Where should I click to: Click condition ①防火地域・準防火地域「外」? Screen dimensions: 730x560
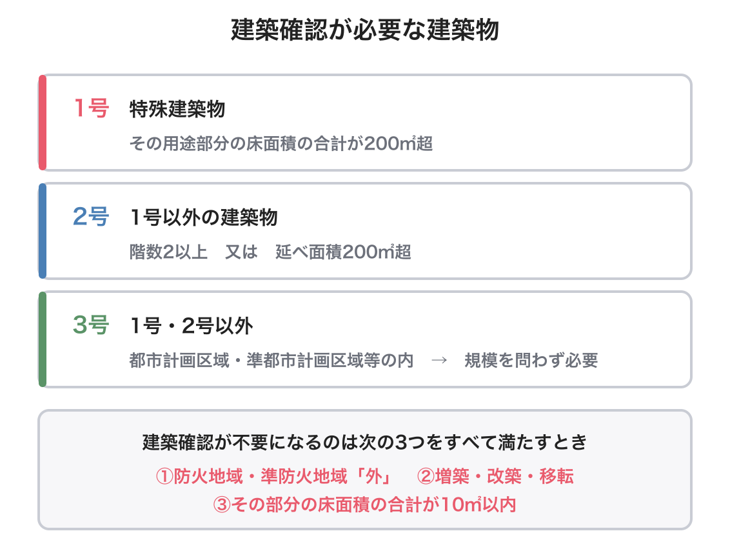coord(275,476)
